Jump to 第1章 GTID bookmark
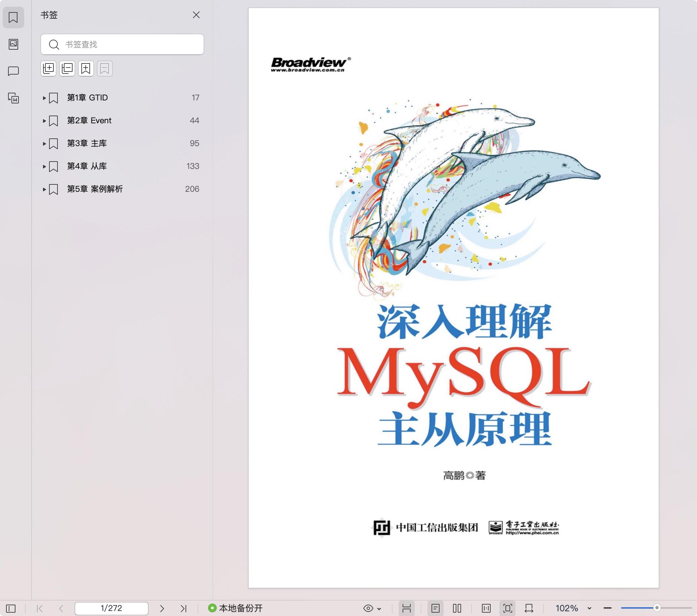This screenshot has width=697, height=616. tap(87, 98)
